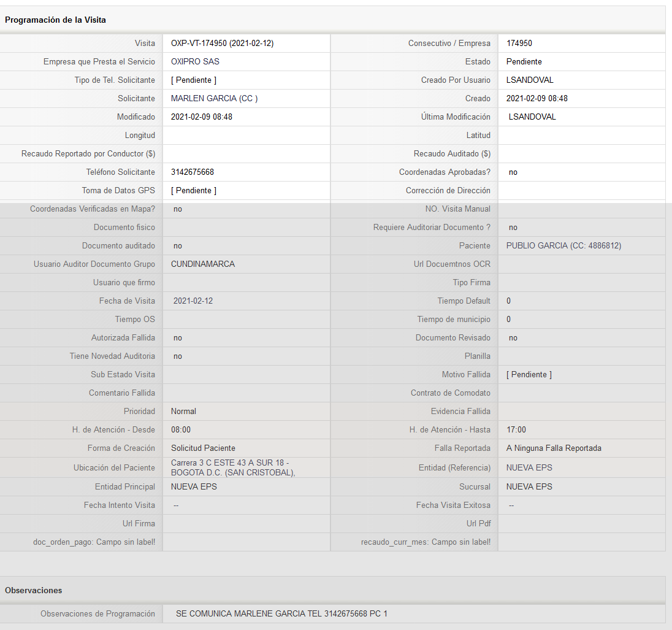Click 'no' beside Coordenadas Verificadas en Mapa?
This screenshot has width=672, height=630.
coord(178,209)
